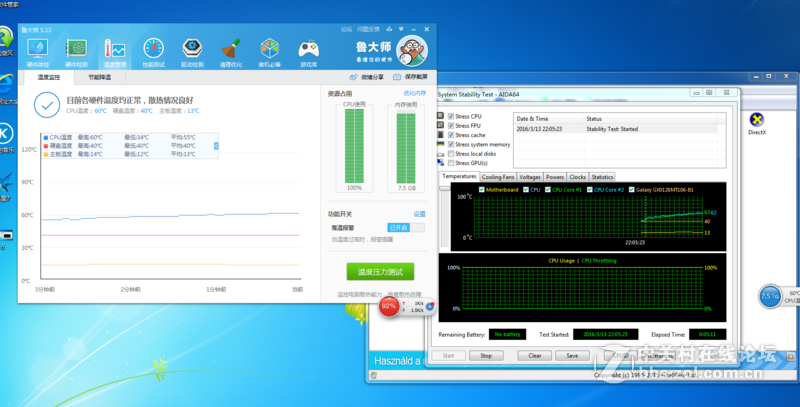Image resolution: width=800 pixels, height=407 pixels.
Task: Open the DirectX desktop icon
Action: tap(757, 124)
